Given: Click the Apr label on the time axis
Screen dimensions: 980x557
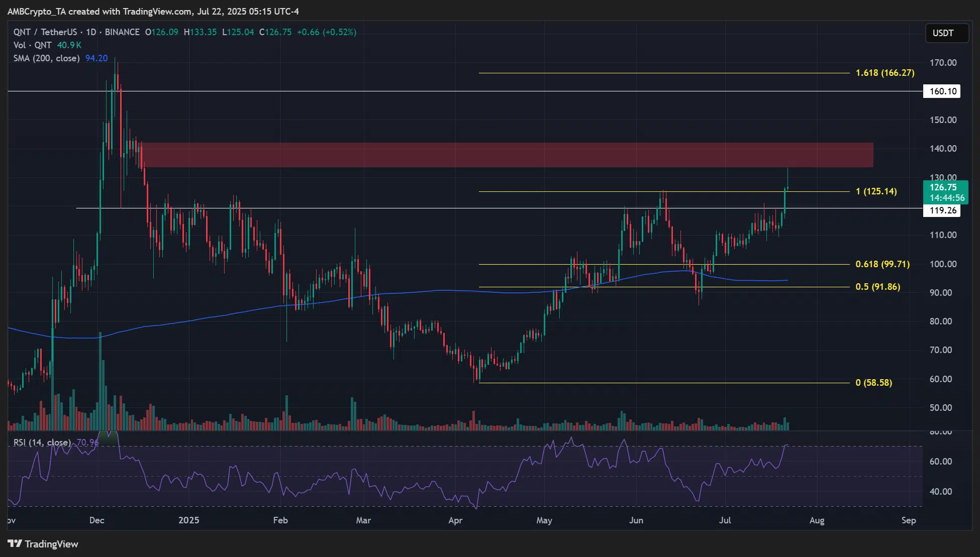Looking at the screenshot, I should [x=455, y=520].
